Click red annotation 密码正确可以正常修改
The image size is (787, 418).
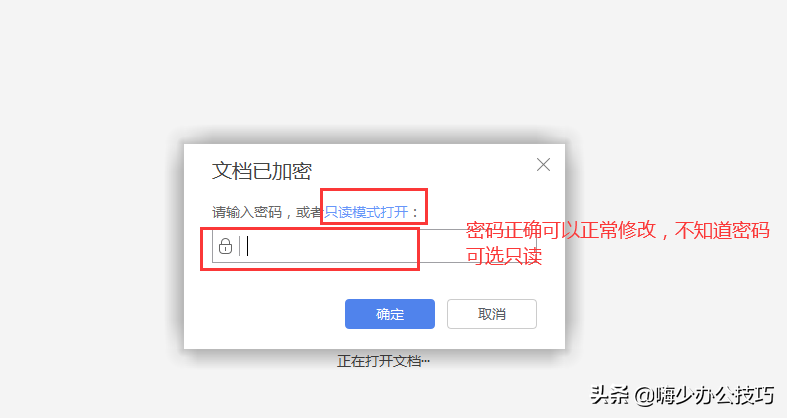561,230
